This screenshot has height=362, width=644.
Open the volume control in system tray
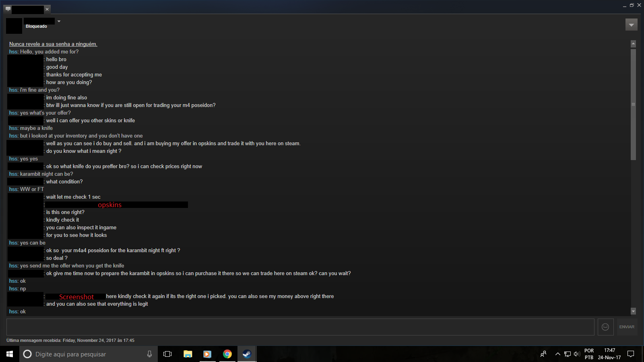click(x=577, y=354)
